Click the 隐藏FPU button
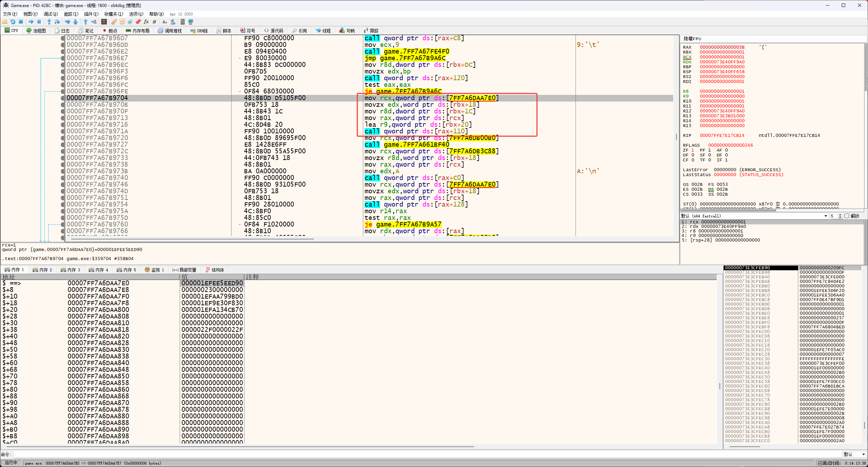Image resolution: width=868 pixels, height=467 pixels. [692, 39]
